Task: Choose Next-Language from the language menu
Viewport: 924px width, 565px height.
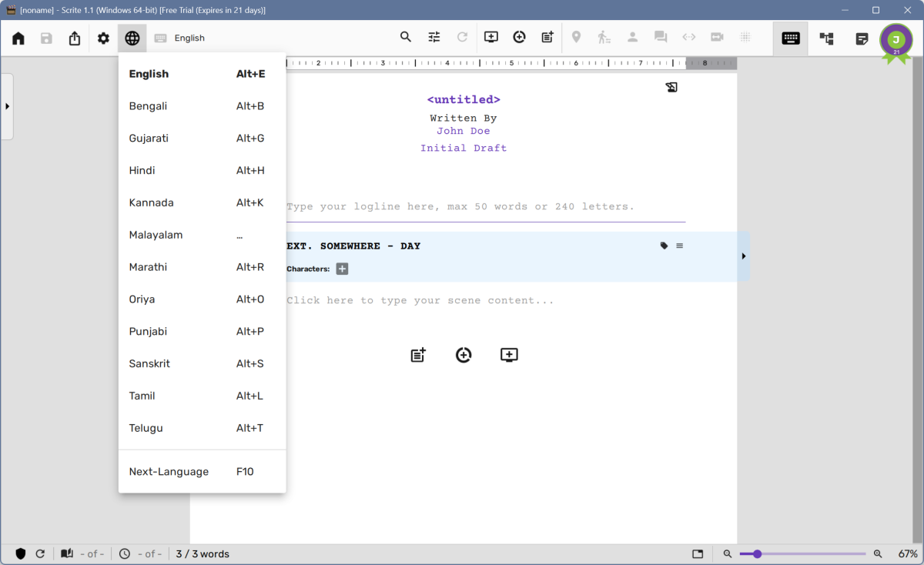Action: [169, 471]
